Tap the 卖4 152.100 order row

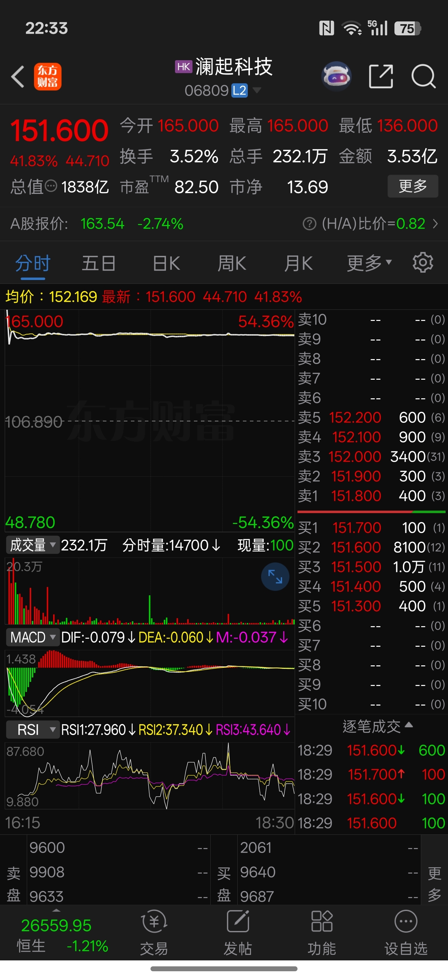point(371,437)
